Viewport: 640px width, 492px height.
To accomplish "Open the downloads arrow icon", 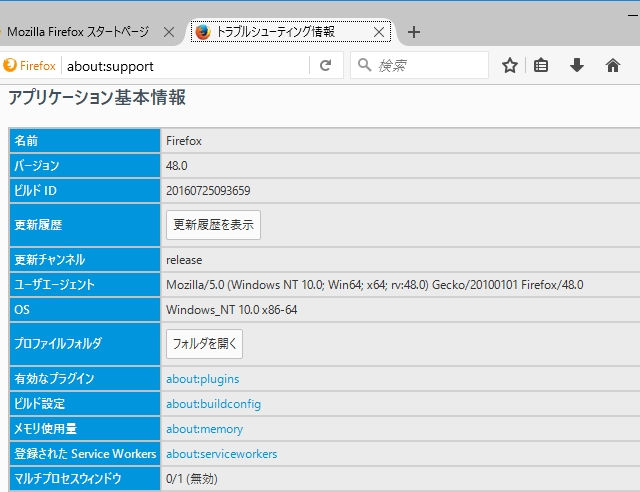I will click(x=577, y=65).
